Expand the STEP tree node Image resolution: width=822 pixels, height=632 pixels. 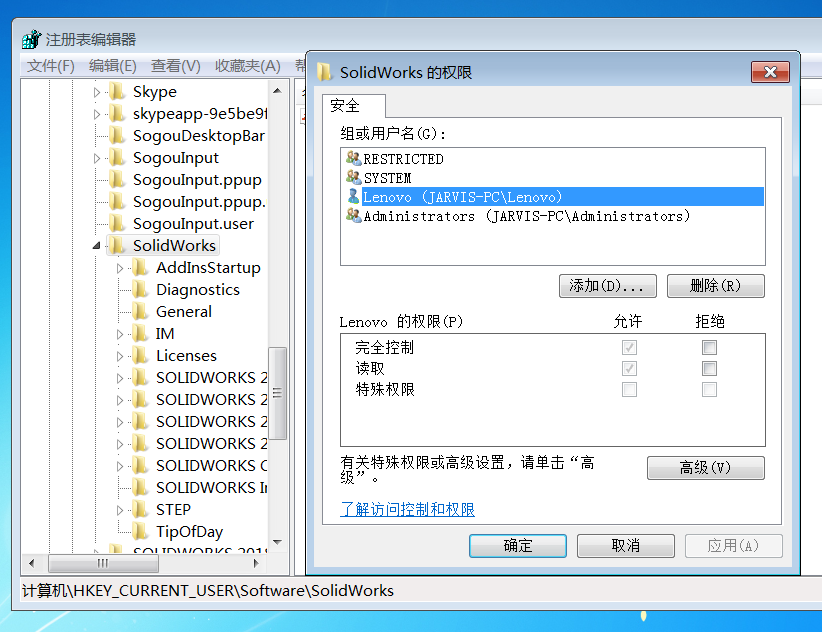120,510
